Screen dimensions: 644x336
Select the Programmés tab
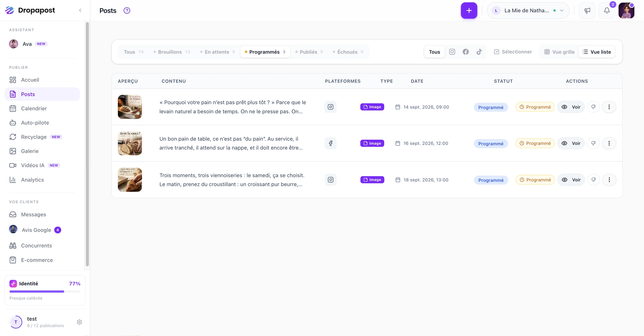click(x=265, y=52)
